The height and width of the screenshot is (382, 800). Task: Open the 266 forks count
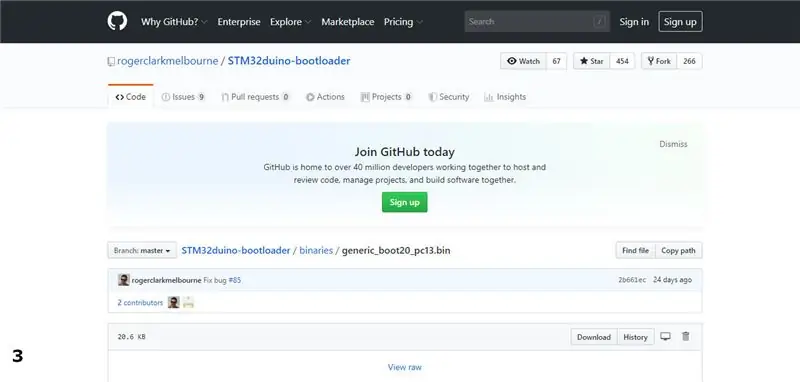pos(689,61)
